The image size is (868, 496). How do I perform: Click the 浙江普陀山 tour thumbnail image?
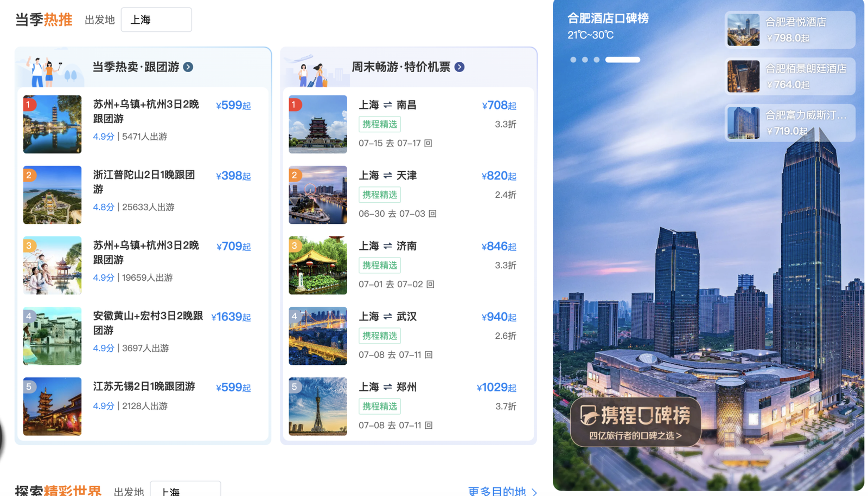(52, 195)
